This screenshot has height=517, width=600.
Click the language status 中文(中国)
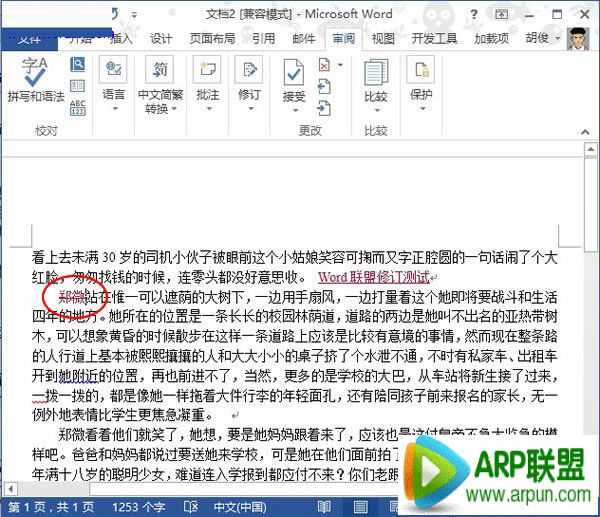pyautogui.click(x=240, y=507)
